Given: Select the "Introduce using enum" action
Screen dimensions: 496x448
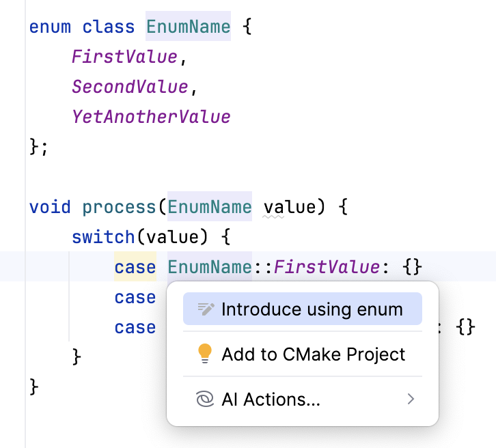Looking at the screenshot, I should coord(312,309).
